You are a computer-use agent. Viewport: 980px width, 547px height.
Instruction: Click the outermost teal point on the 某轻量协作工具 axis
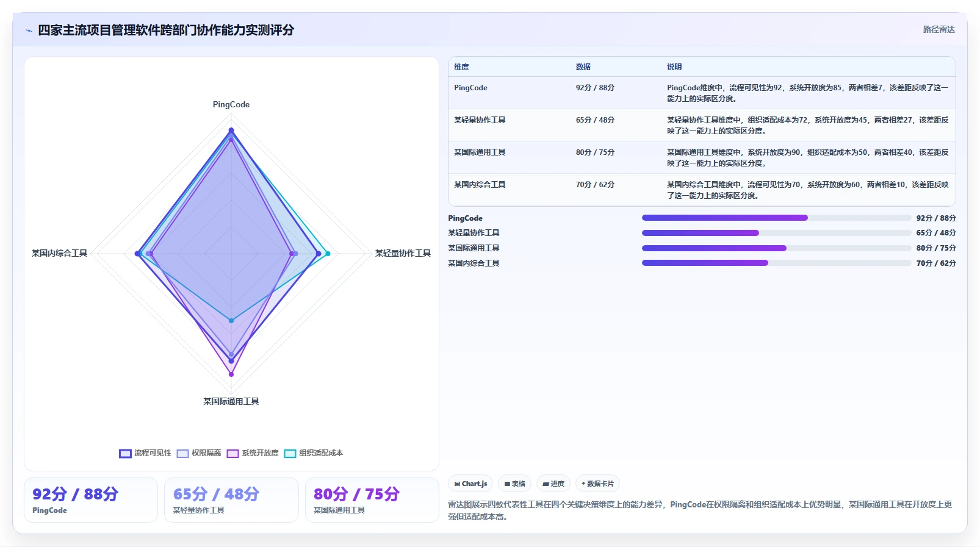(328, 254)
